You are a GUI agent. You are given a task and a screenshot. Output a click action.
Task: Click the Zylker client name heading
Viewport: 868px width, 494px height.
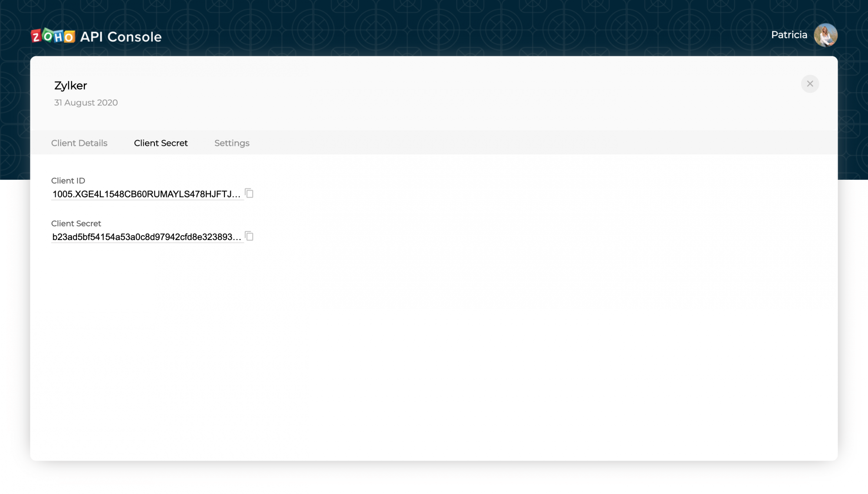pos(70,86)
